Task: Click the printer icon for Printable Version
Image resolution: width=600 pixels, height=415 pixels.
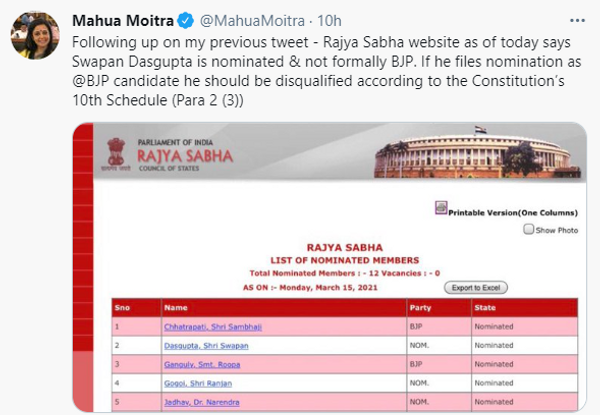Action: pyautogui.click(x=441, y=208)
